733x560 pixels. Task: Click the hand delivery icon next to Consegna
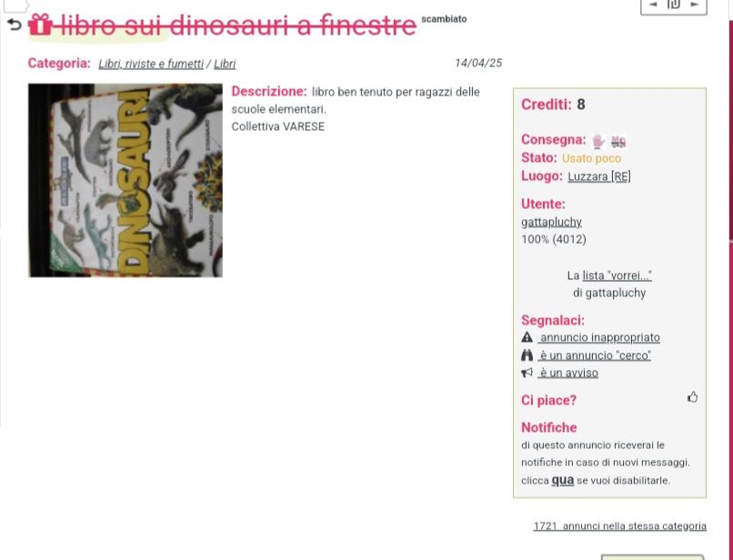[597, 141]
